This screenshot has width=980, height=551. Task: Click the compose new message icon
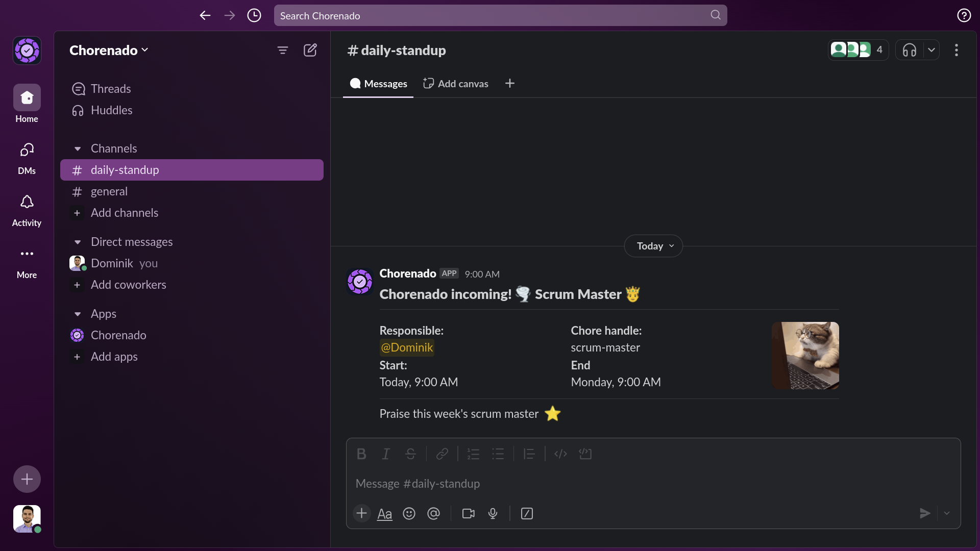310,50
